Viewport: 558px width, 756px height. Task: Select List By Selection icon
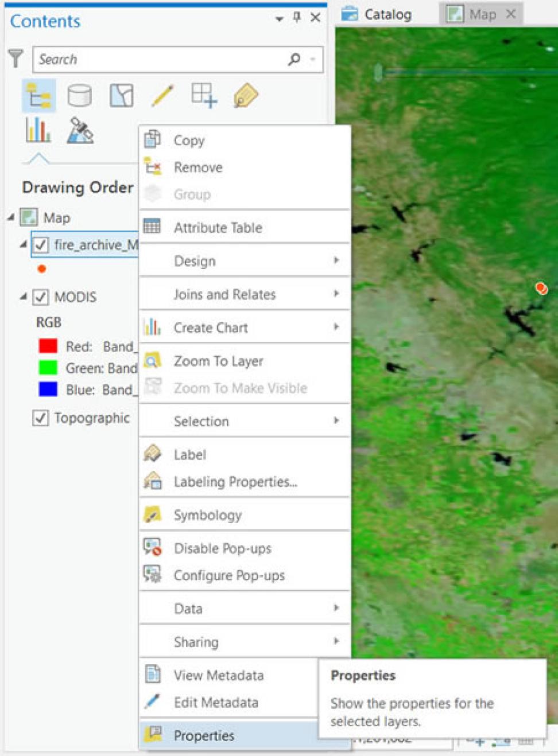[122, 95]
